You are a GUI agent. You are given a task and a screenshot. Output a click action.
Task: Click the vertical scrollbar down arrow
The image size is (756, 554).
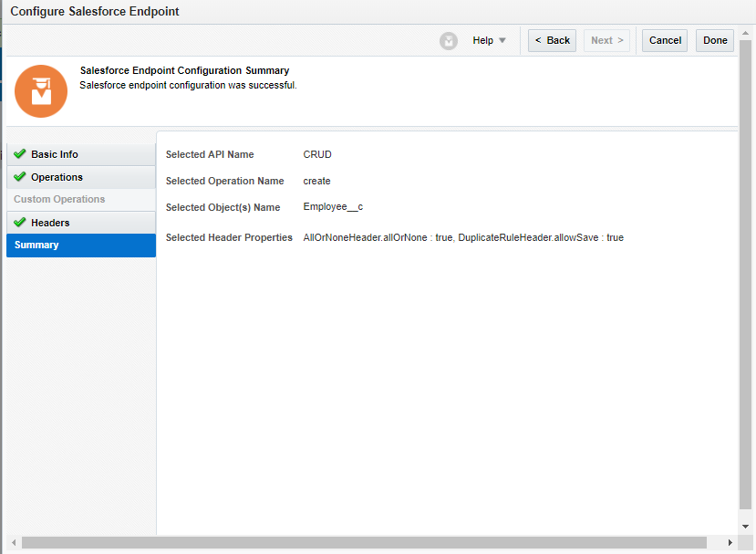[x=745, y=527]
